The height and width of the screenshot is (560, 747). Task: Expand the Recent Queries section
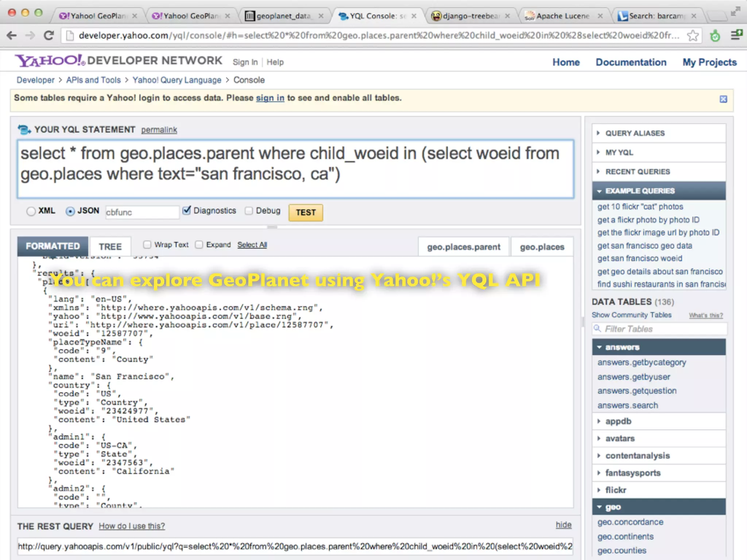tap(659, 172)
